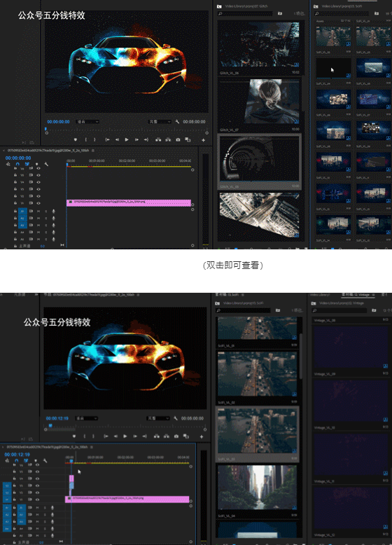The image size is (392, 545).
Task: Toggle linked selection in the 00:00:00:00 timeline
Action: point(27,164)
